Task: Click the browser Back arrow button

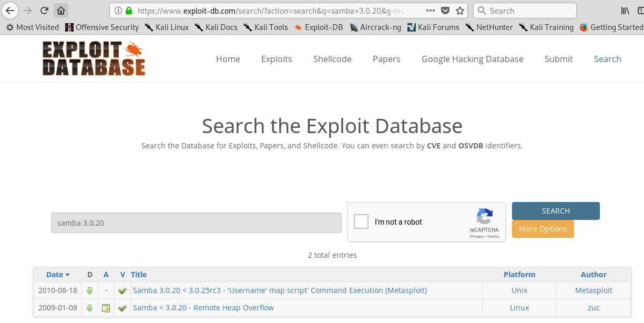Action: 10,11
